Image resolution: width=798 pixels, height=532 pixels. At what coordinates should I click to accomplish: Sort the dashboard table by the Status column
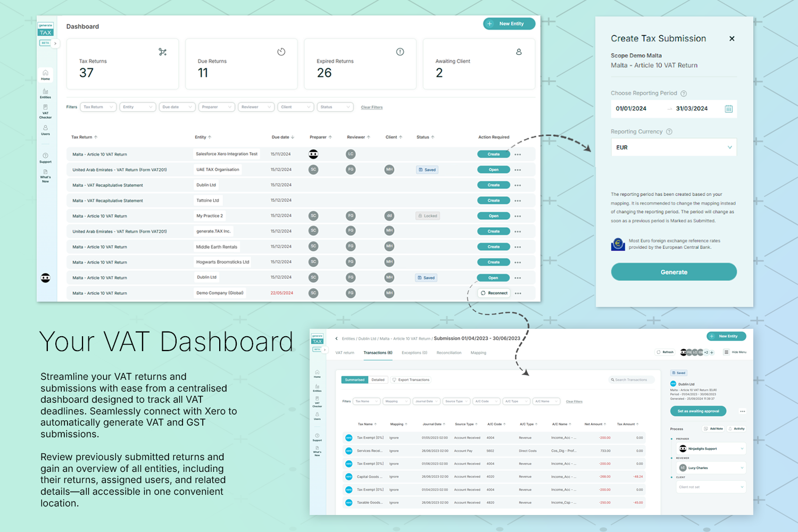tap(426, 137)
